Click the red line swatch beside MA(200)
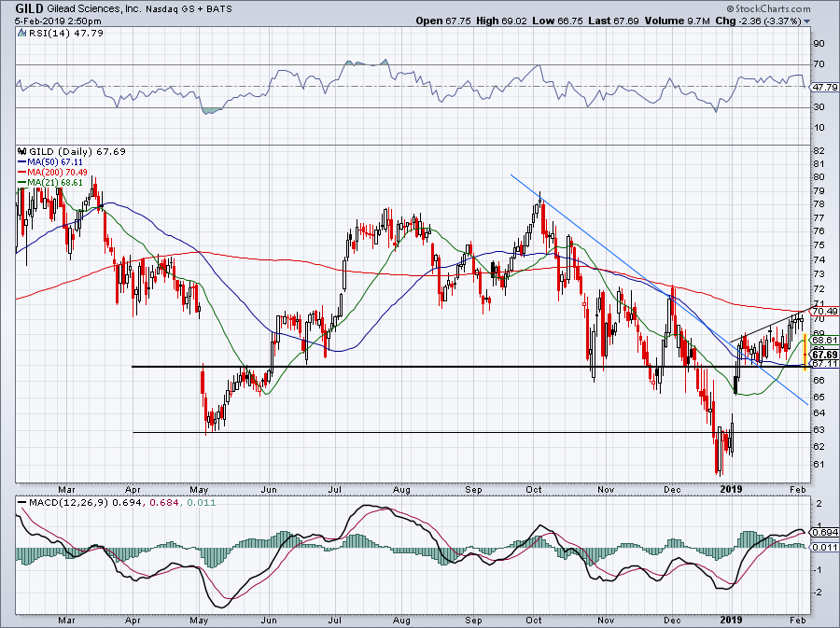The image size is (840, 628). [x=22, y=173]
